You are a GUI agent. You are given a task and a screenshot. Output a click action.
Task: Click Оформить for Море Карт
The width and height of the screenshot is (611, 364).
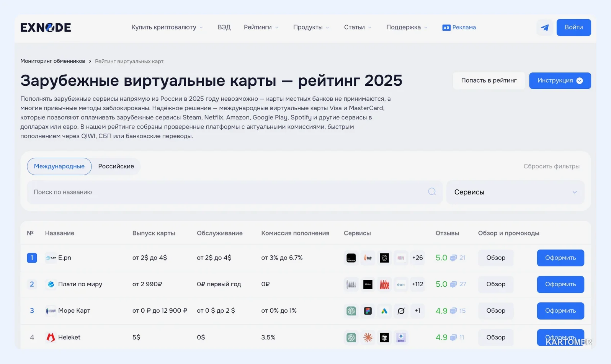pyautogui.click(x=560, y=311)
